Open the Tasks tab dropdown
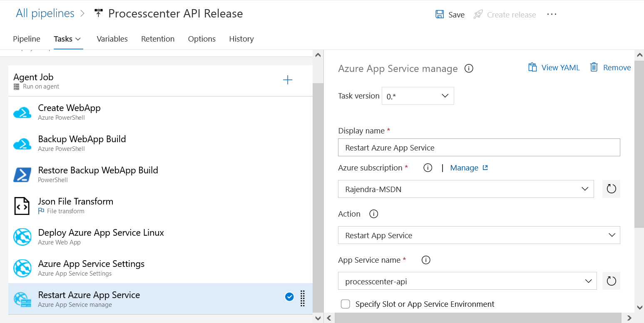The height and width of the screenshot is (323, 644). tap(67, 39)
